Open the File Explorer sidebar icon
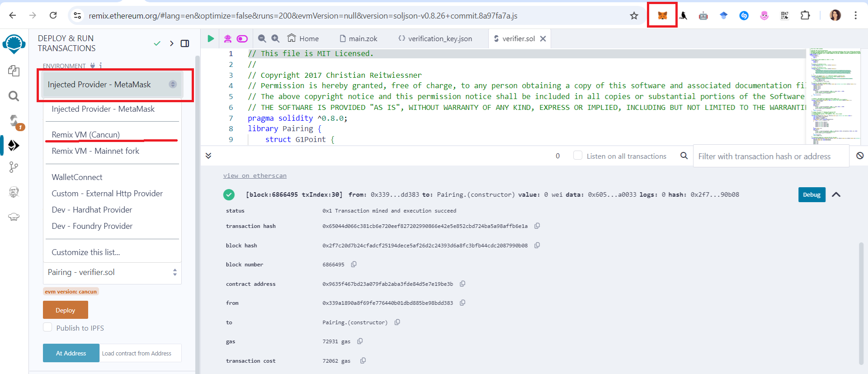The height and width of the screenshot is (374, 868). 14,71
